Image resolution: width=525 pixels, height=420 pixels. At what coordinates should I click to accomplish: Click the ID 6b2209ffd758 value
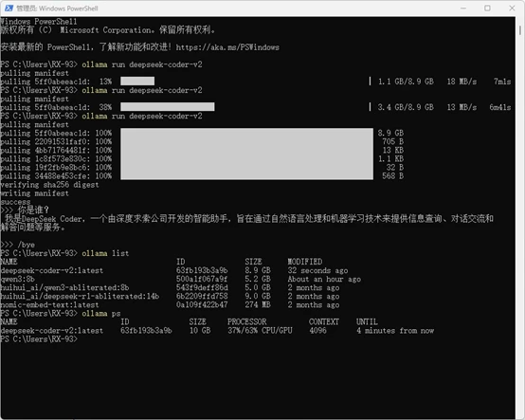(202, 297)
